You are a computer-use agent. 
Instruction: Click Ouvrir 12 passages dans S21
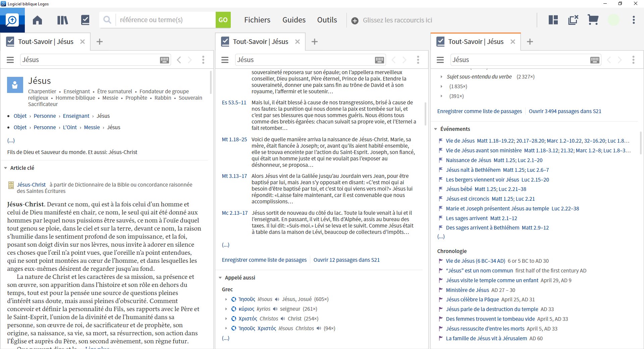(x=346, y=260)
